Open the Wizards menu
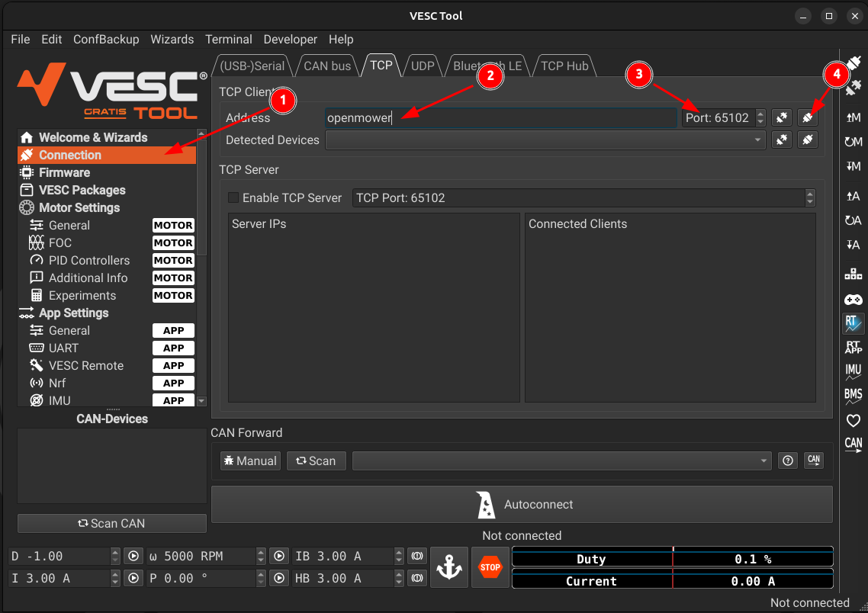The width and height of the screenshot is (868, 613). (x=172, y=39)
